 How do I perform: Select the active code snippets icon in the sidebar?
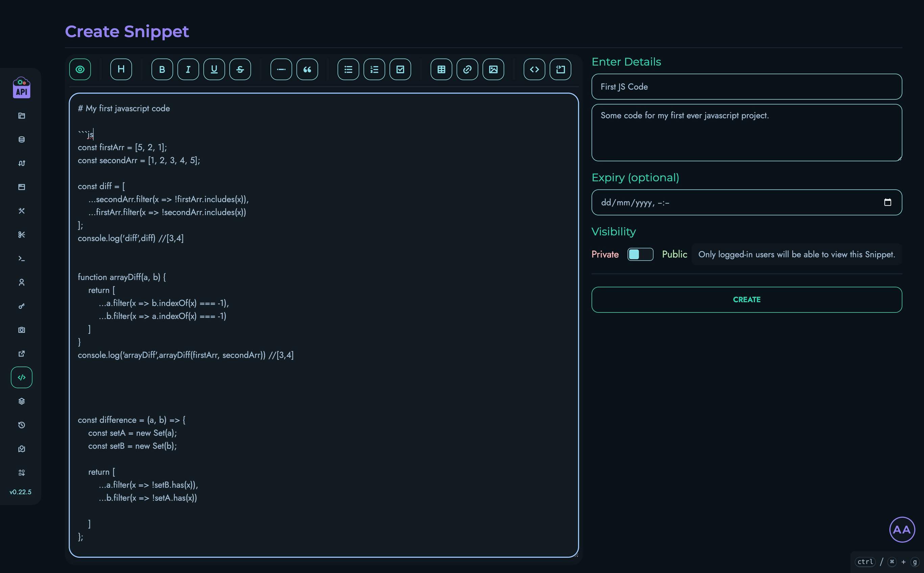pos(22,378)
